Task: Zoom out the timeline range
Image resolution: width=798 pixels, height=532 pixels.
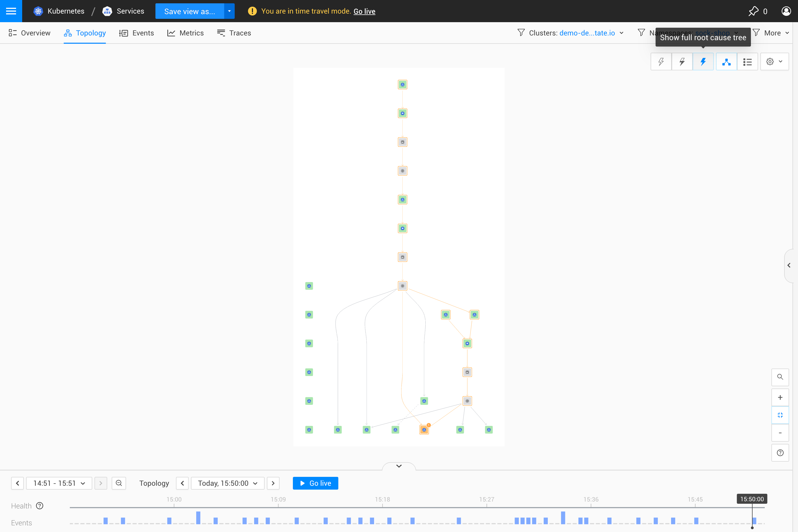Action: [x=119, y=483]
